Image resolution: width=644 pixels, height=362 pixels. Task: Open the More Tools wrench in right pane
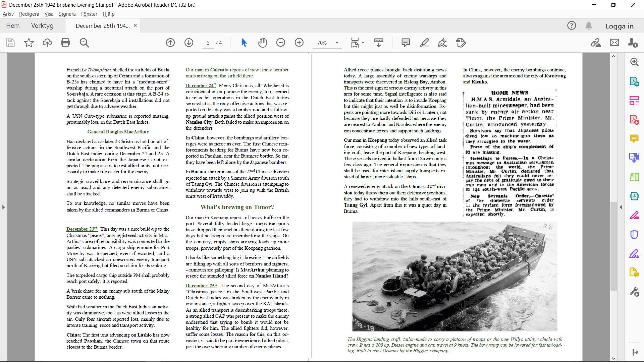coord(634,292)
